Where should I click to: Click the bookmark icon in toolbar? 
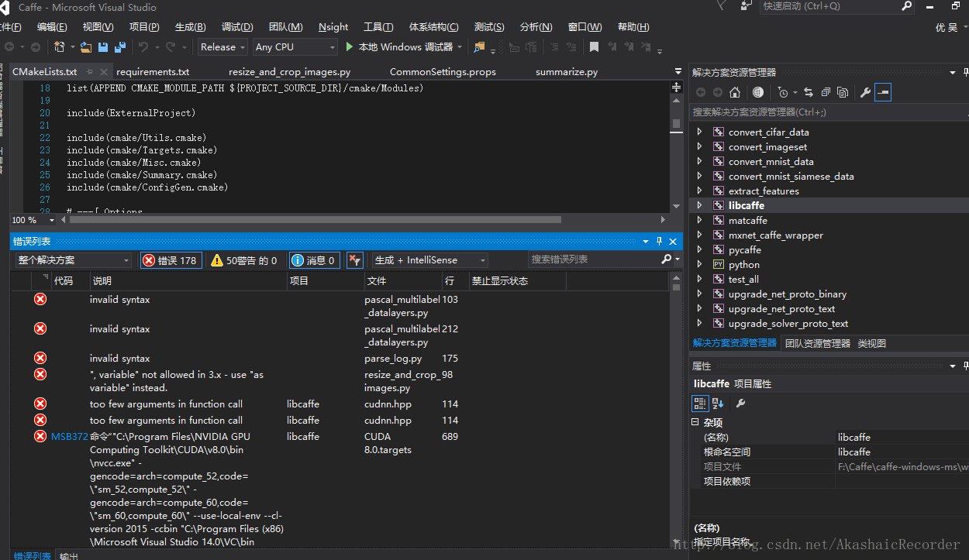[x=594, y=47]
